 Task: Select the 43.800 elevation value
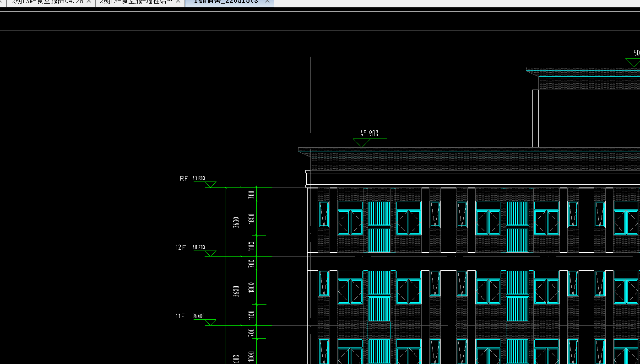click(x=198, y=178)
